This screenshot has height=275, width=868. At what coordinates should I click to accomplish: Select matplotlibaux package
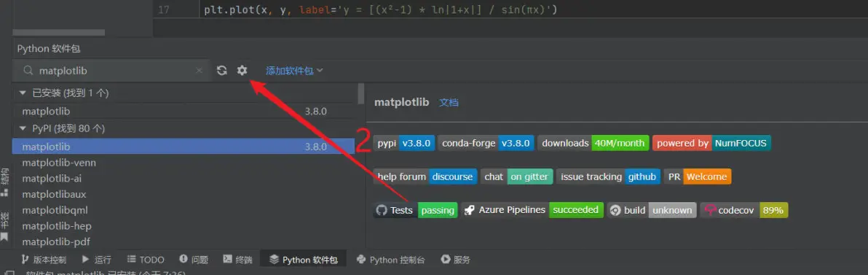tap(184, 195)
